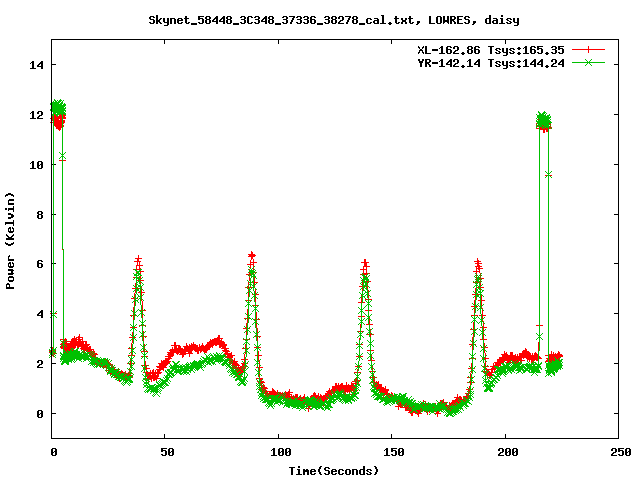The width and height of the screenshot is (640, 480).
Task: Click the y-axis tick label 14
Action: pos(36,65)
